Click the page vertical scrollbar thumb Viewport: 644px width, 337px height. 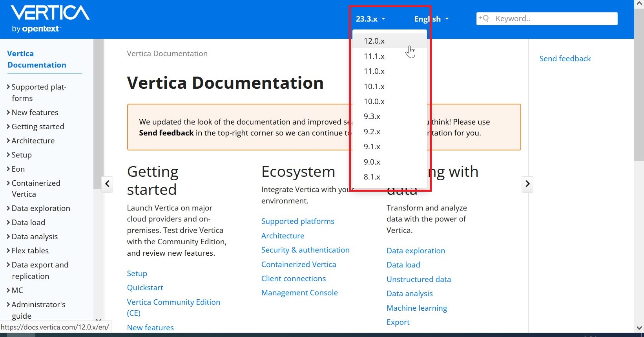tap(639, 84)
